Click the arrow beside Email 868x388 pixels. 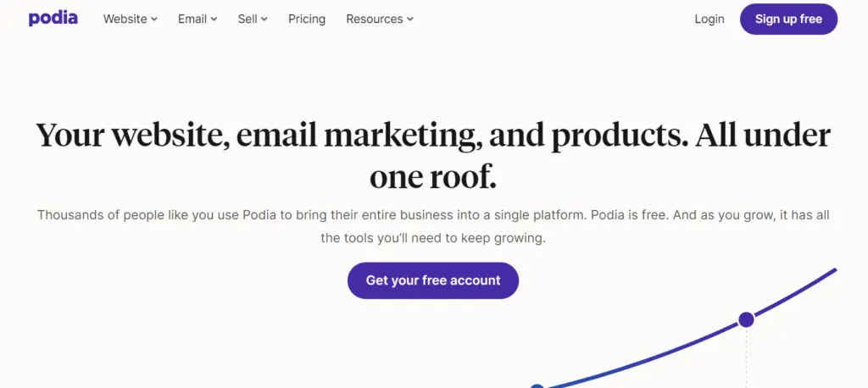[x=214, y=19]
